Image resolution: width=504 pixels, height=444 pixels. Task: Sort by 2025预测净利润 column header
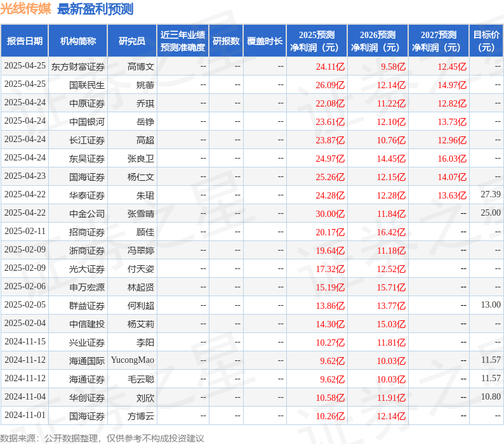pos(316,41)
